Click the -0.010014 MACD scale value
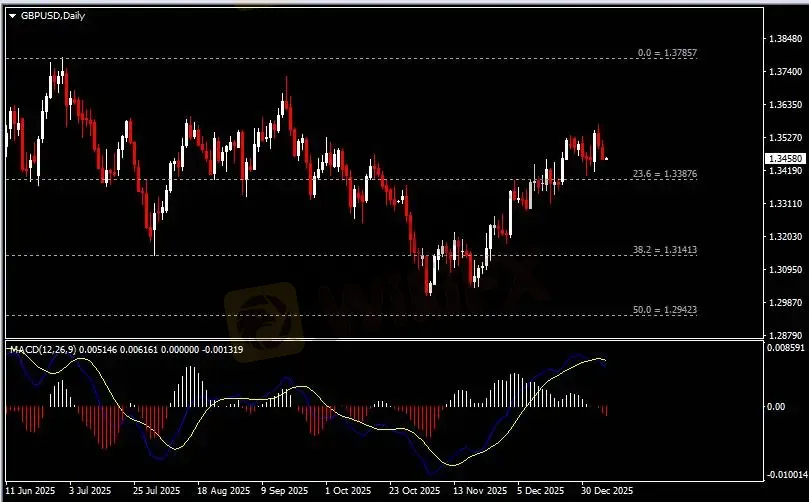The height and width of the screenshot is (502, 809). coord(786,474)
